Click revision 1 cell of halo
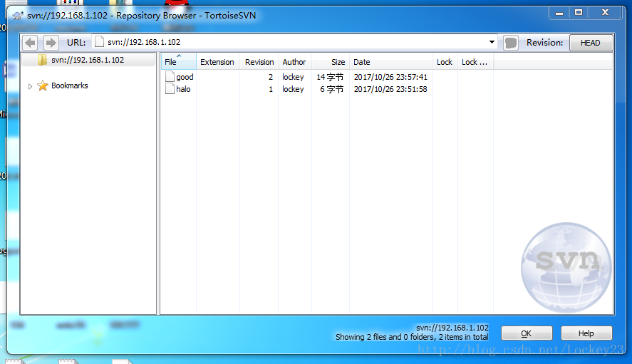The width and height of the screenshot is (632, 364). pos(271,89)
